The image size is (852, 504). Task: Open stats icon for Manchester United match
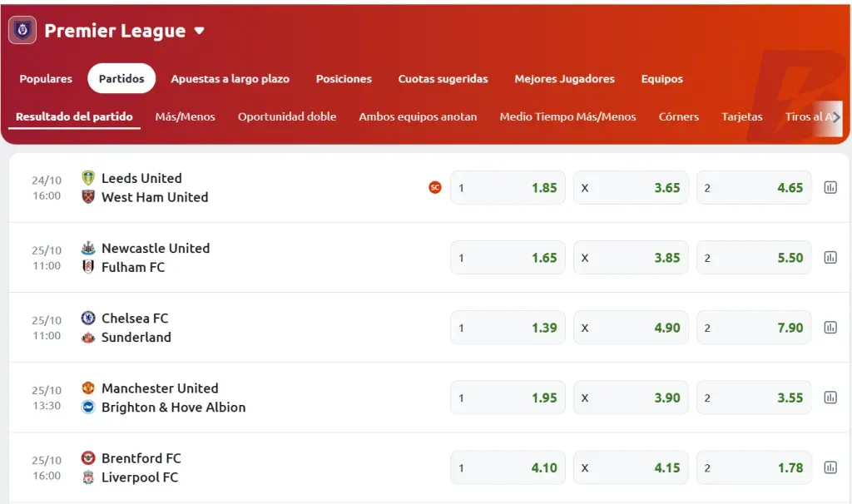830,398
